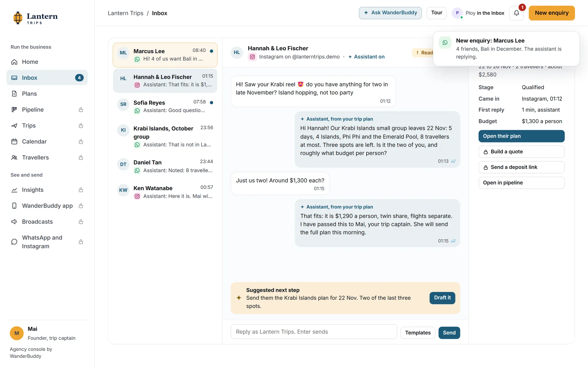
Task: Click the Send button
Action: 449,333
